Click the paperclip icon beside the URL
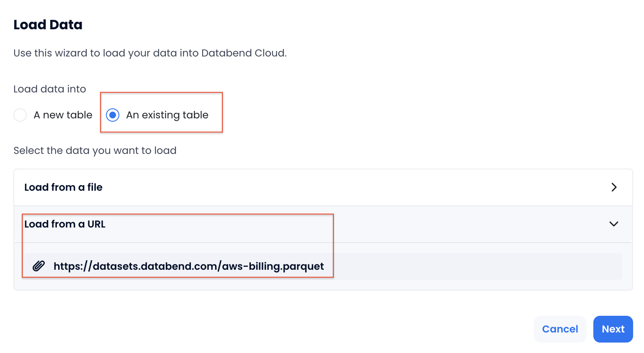 point(39,266)
